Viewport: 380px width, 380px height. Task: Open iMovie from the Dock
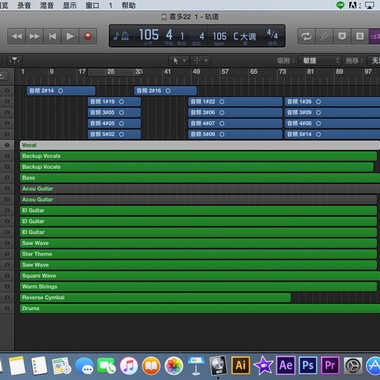tap(263, 365)
